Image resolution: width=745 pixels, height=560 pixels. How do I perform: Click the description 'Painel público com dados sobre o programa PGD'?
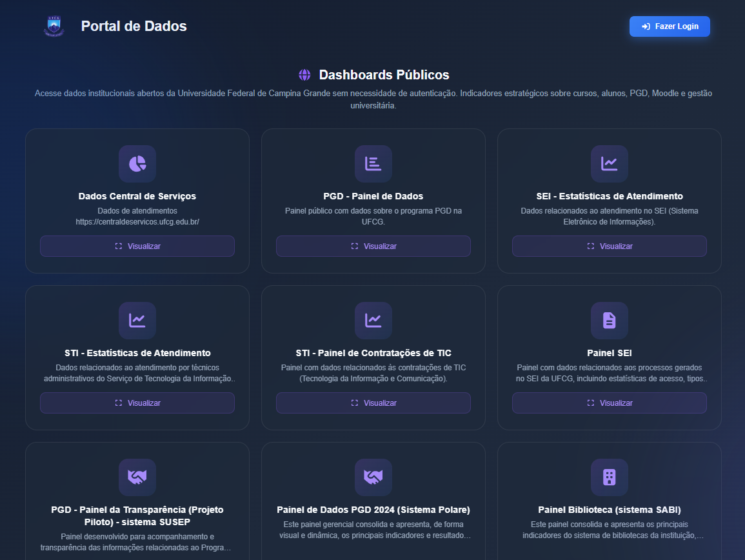373,216
